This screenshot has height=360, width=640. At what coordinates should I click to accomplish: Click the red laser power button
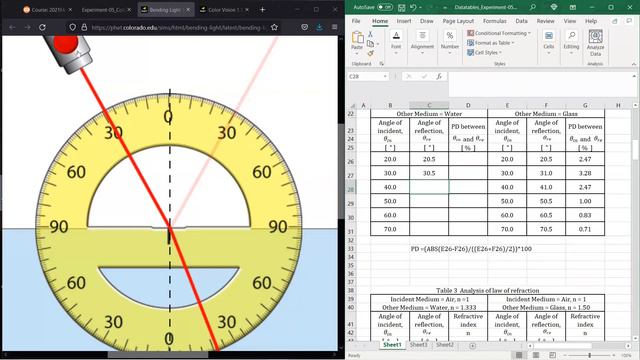pyautogui.click(x=66, y=43)
